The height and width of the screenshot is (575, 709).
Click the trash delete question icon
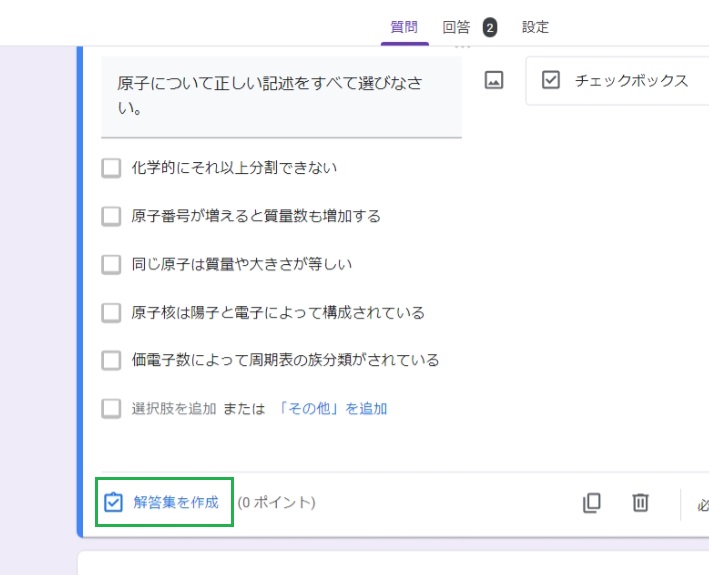(640, 503)
